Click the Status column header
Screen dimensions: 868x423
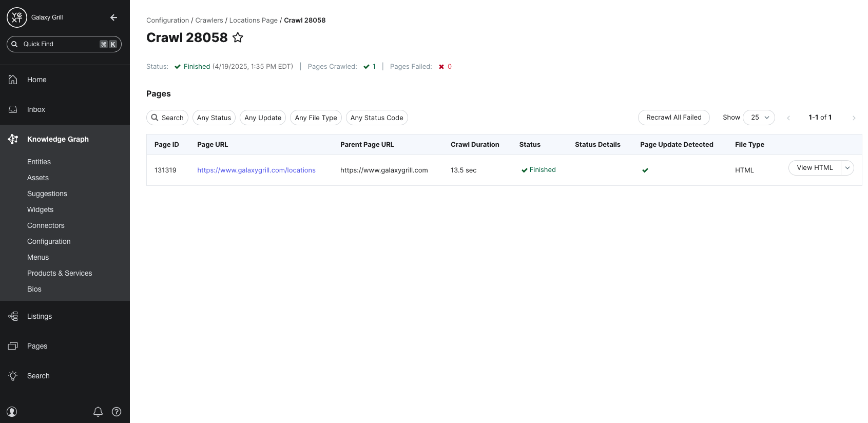click(530, 145)
